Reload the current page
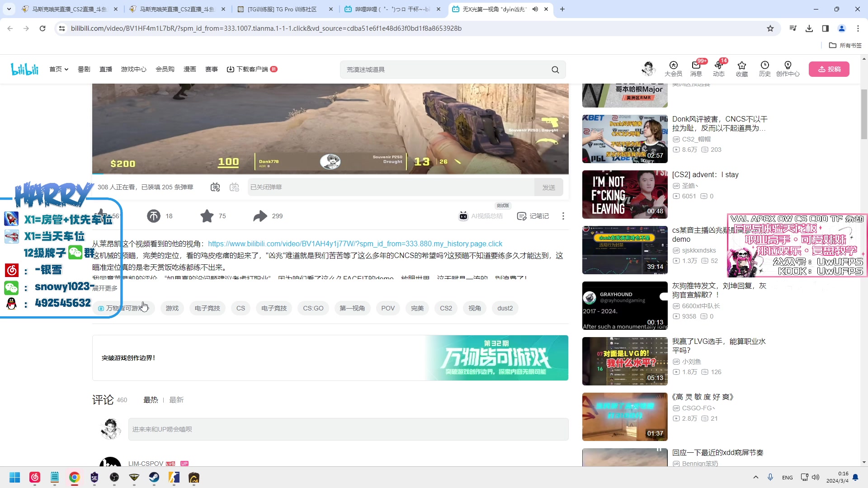Screen dimensions: 868x488 tap(42, 28)
